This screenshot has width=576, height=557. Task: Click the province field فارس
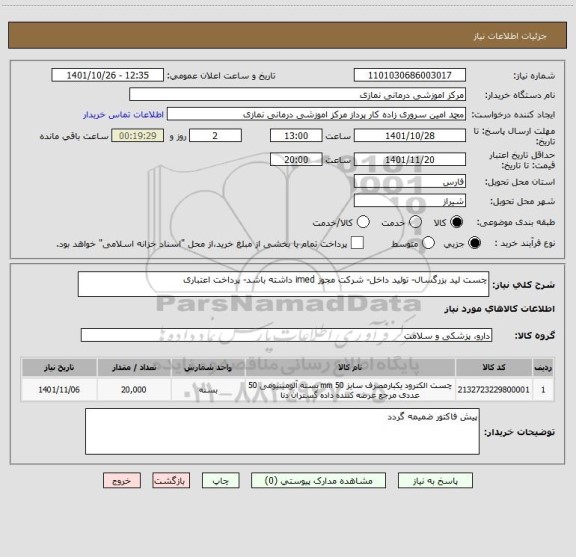pyautogui.click(x=410, y=182)
